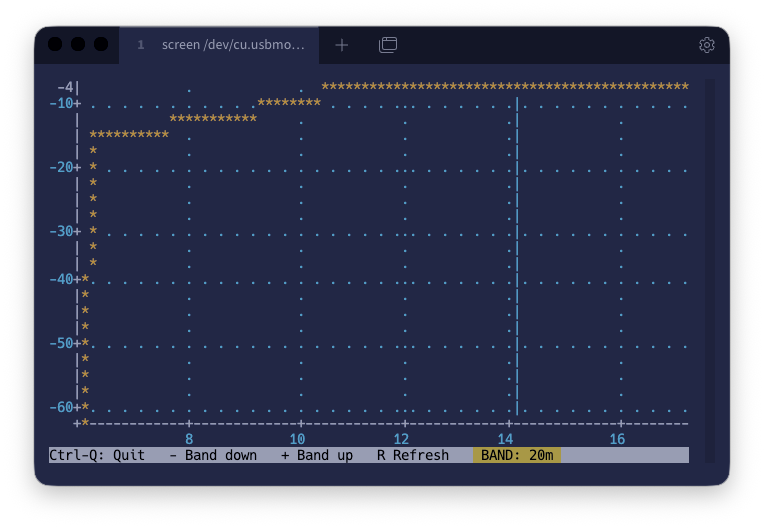Click the x-axis label 12
The image size is (764, 528).
tap(401, 439)
